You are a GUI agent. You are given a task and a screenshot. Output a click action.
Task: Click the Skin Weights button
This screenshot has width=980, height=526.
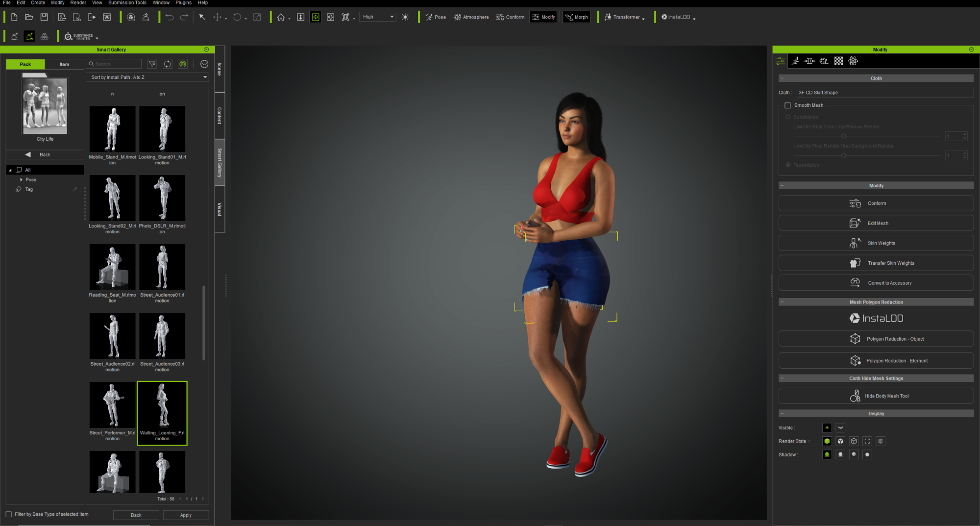tap(876, 243)
